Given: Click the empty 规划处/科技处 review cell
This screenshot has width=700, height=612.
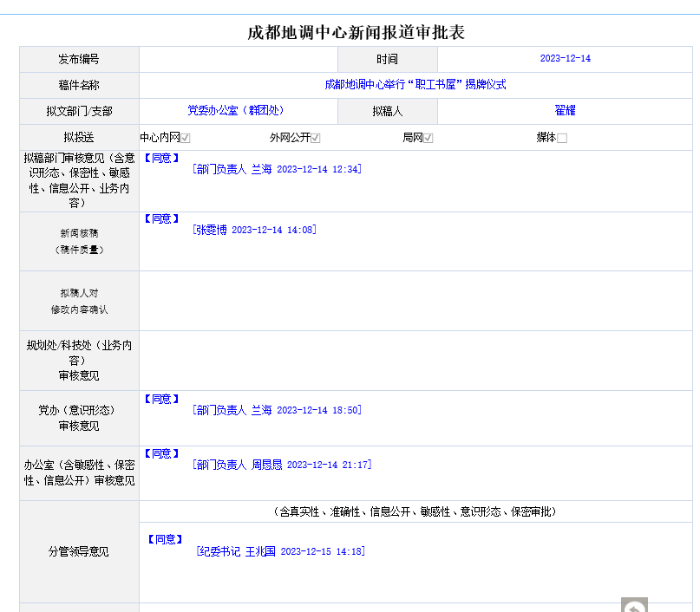Looking at the screenshot, I should [415, 361].
